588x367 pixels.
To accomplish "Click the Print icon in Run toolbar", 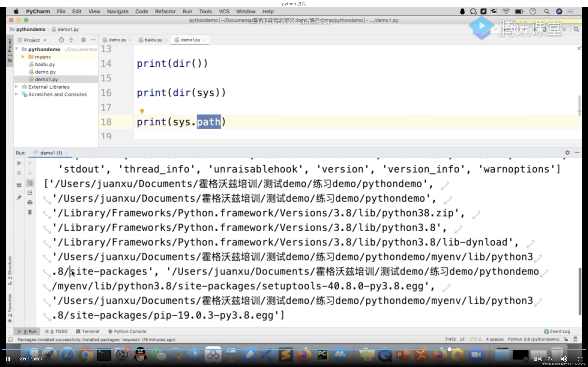I will pos(30,203).
